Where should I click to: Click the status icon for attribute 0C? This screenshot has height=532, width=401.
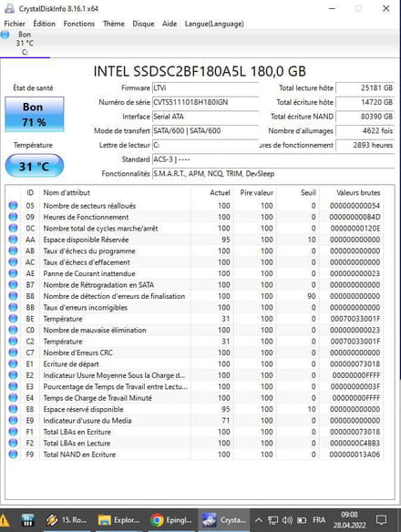13,229
